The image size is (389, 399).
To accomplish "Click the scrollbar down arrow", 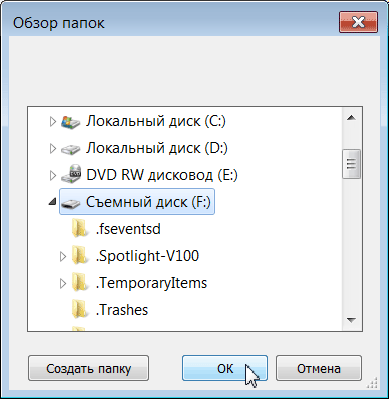I will point(351,320).
